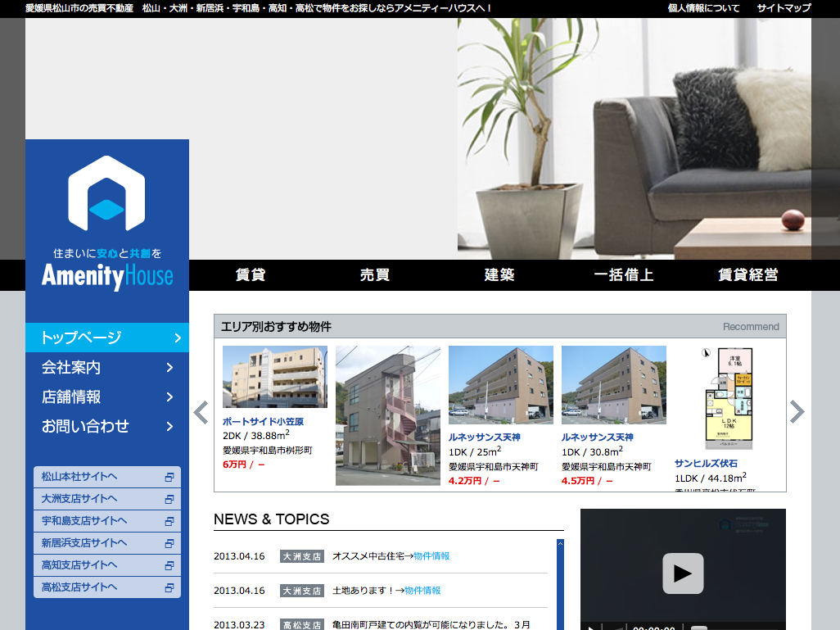Image resolution: width=840 pixels, height=630 pixels.
Task: Show next recommended properties with right arrow
Action: (797, 412)
